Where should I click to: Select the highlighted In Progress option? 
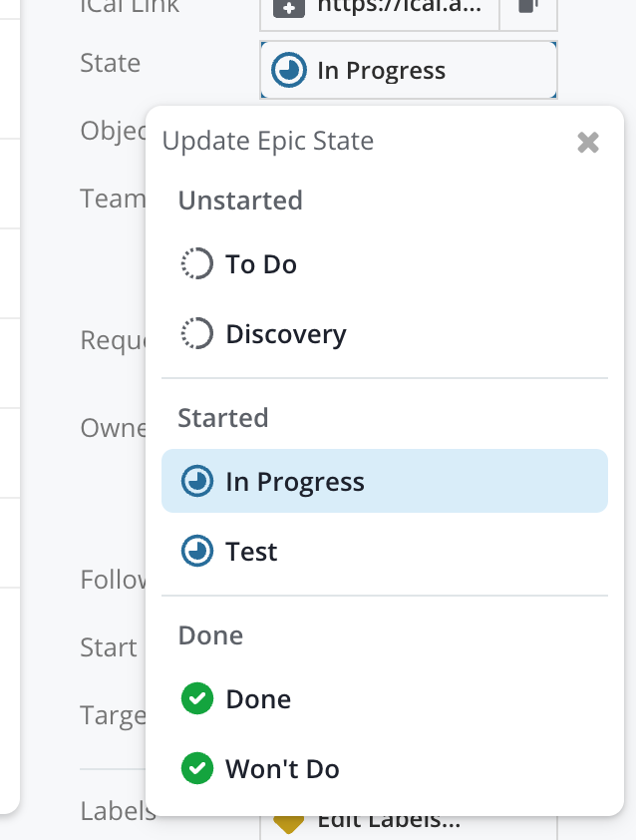point(385,481)
